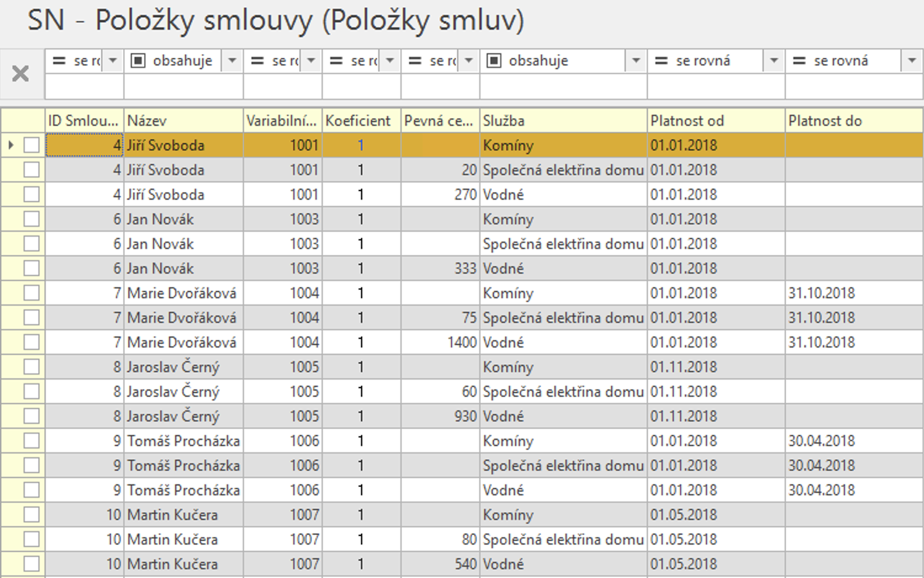Click the X clear filter icon
Image resolution: width=924 pixels, height=578 pixels.
(20, 74)
